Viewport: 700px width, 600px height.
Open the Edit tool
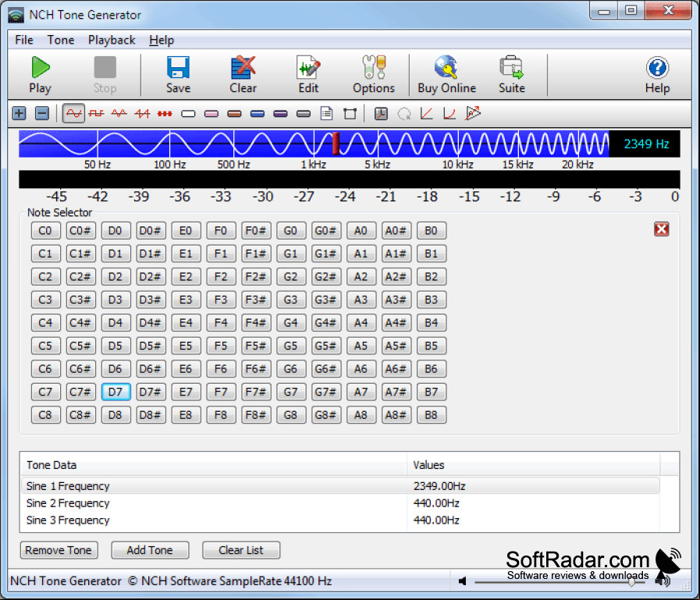308,75
